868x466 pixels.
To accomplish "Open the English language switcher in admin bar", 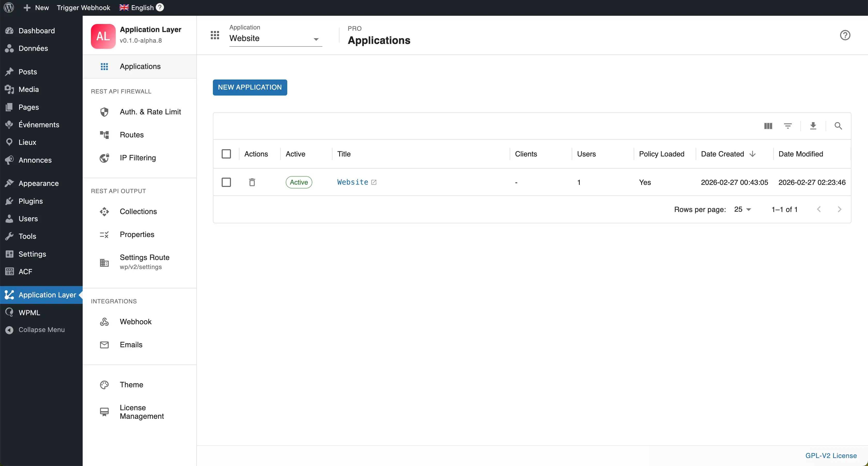I will 137,7.
